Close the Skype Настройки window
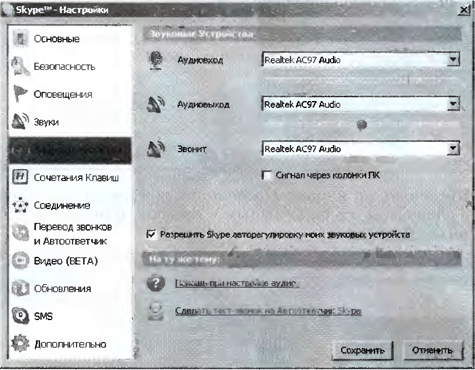This screenshot has width=475, height=370. click(464, 10)
